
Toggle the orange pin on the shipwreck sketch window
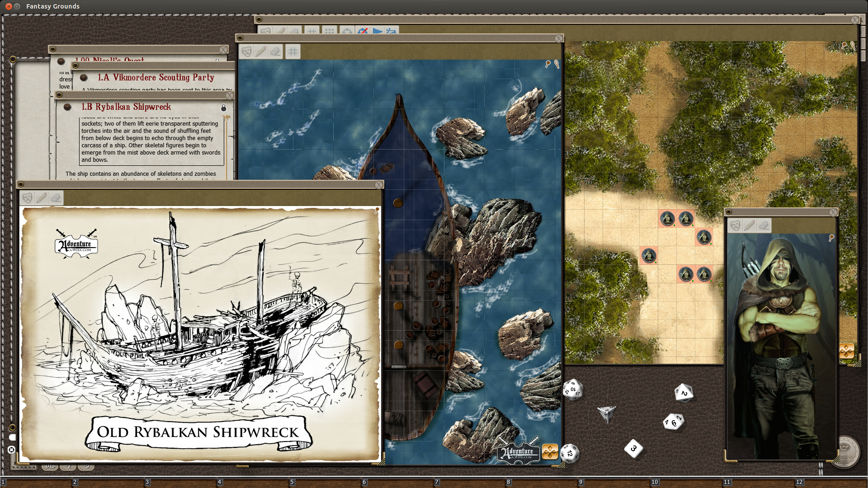pos(377,209)
